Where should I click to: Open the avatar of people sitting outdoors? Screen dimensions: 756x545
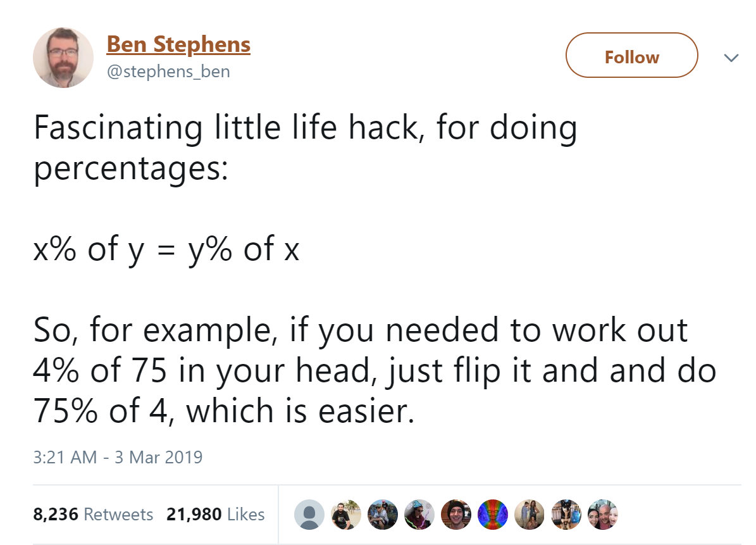click(x=382, y=515)
